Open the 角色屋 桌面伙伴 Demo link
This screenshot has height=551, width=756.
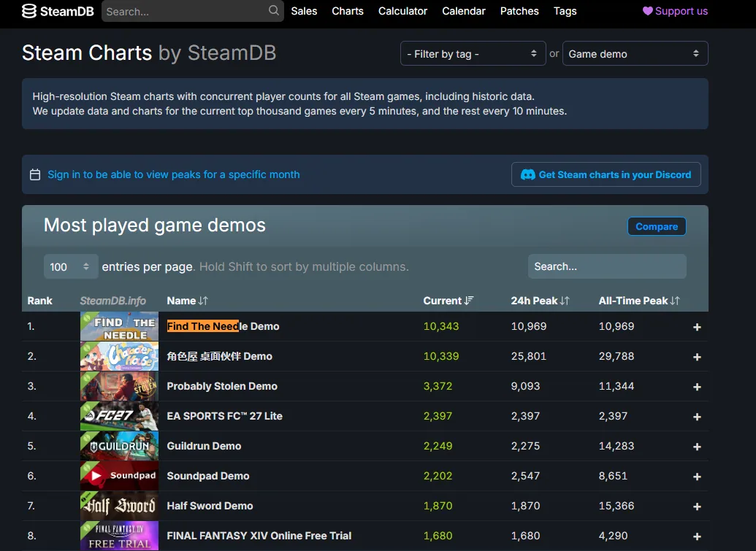click(x=219, y=356)
